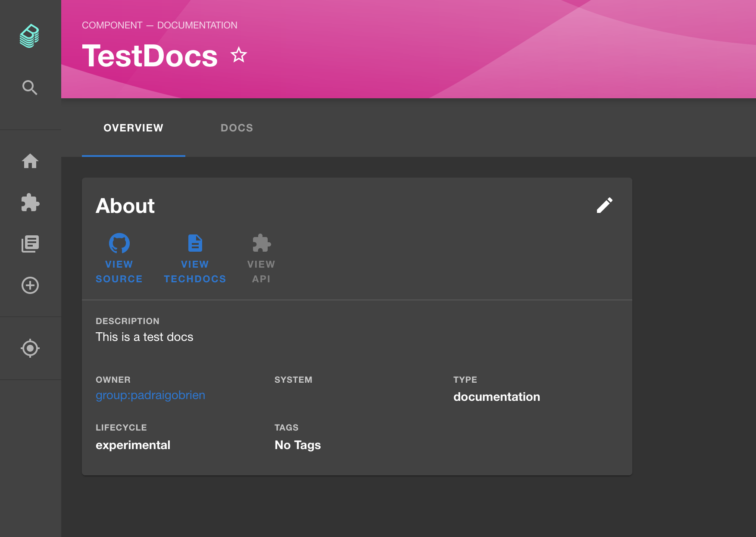Open the group:padraigobrien owner link
The width and height of the screenshot is (756, 537).
tap(150, 395)
